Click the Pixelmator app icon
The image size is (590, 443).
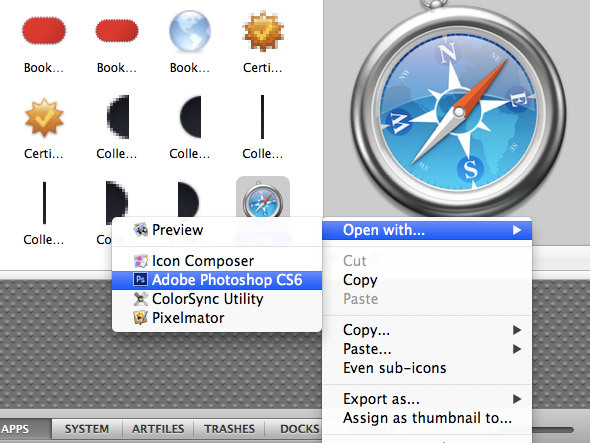click(140, 318)
